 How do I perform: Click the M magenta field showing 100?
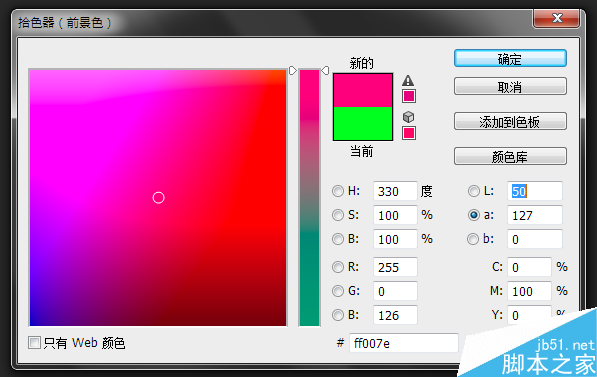[x=529, y=291]
